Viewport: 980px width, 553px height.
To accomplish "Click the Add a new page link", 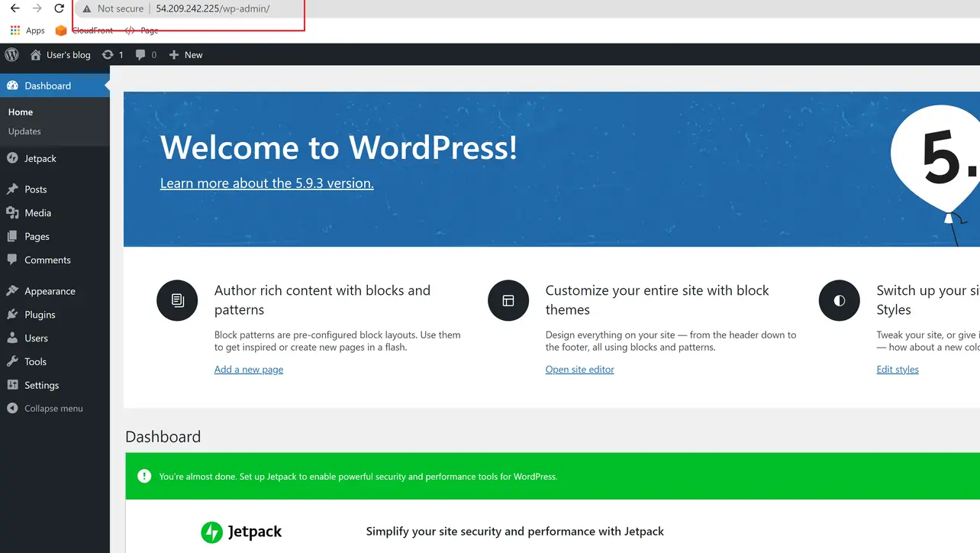I will click(249, 370).
